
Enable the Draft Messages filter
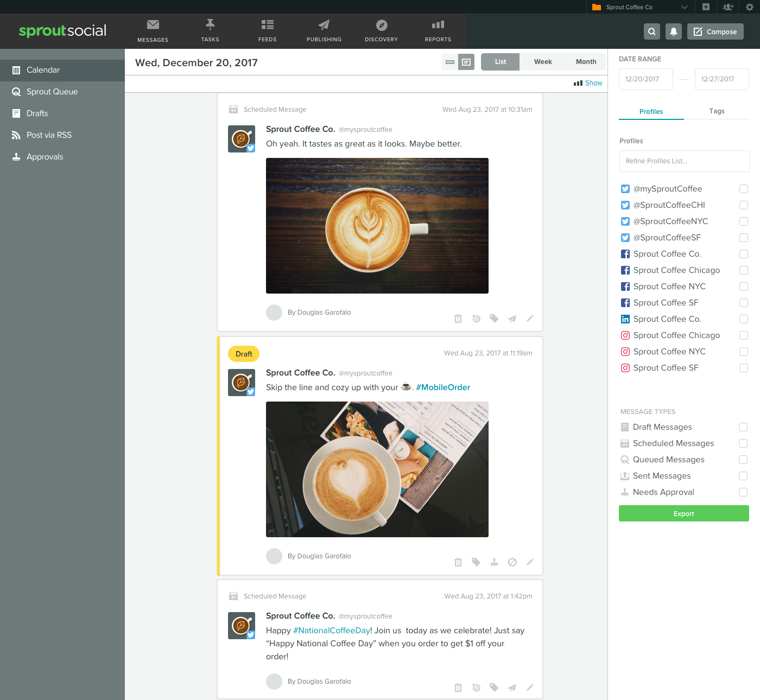coord(743,427)
